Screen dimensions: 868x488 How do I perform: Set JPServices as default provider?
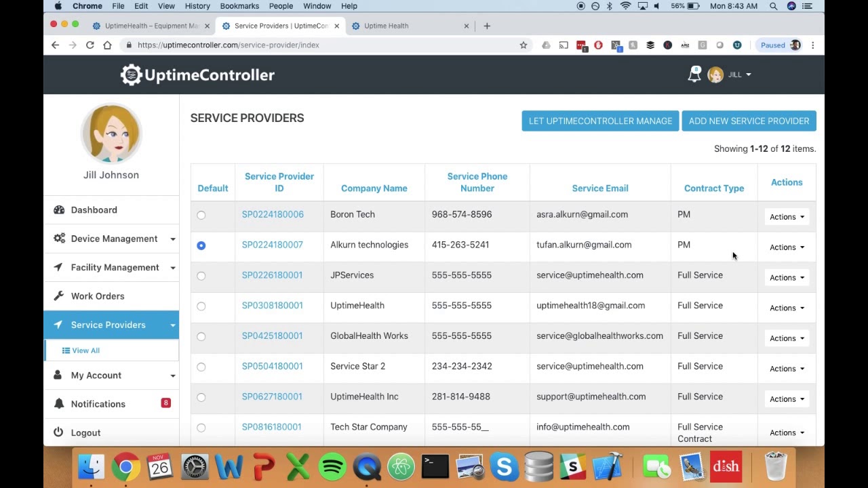[x=201, y=276]
